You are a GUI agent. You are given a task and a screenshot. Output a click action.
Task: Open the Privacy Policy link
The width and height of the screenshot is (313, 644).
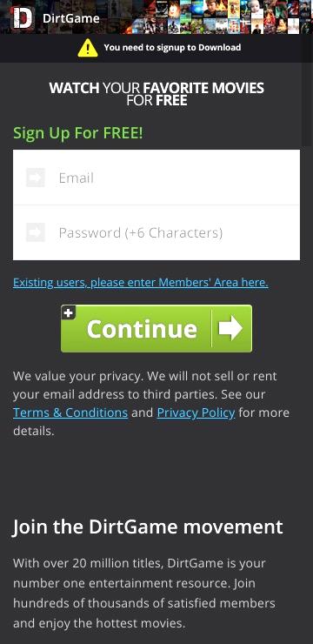coord(196,413)
